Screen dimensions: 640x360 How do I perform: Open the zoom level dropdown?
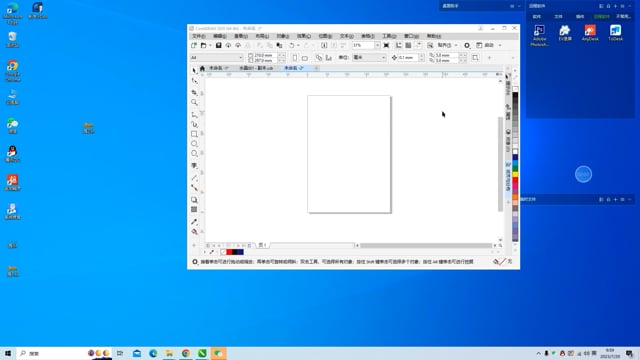[377, 45]
